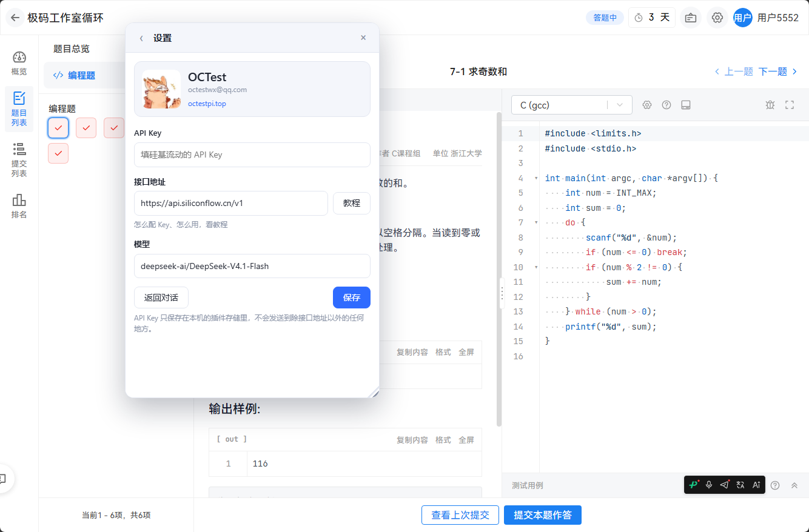Expand the 测试用例 panel with double chevron
The image size is (809, 532).
pos(794,485)
